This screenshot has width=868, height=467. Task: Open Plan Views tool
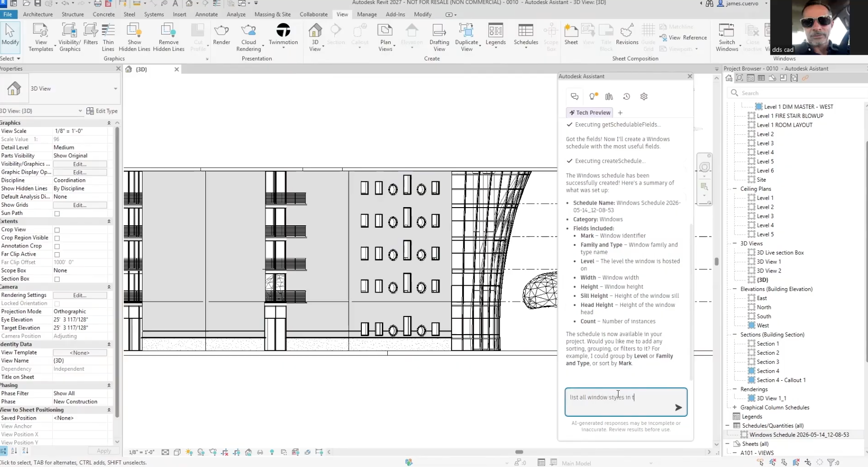(x=385, y=37)
